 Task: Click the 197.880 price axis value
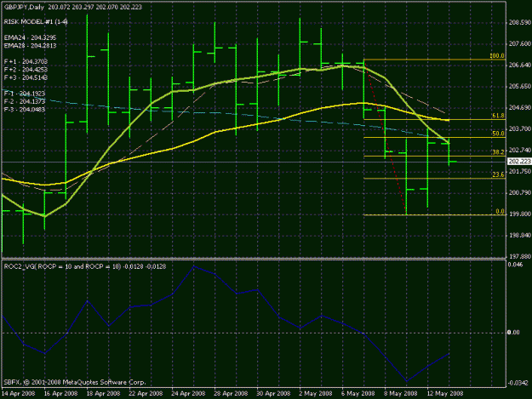(519, 257)
